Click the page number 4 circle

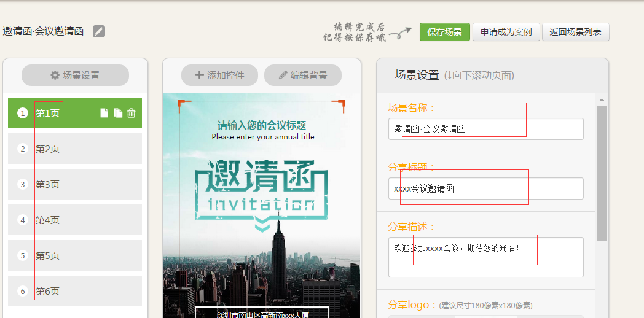click(23, 220)
